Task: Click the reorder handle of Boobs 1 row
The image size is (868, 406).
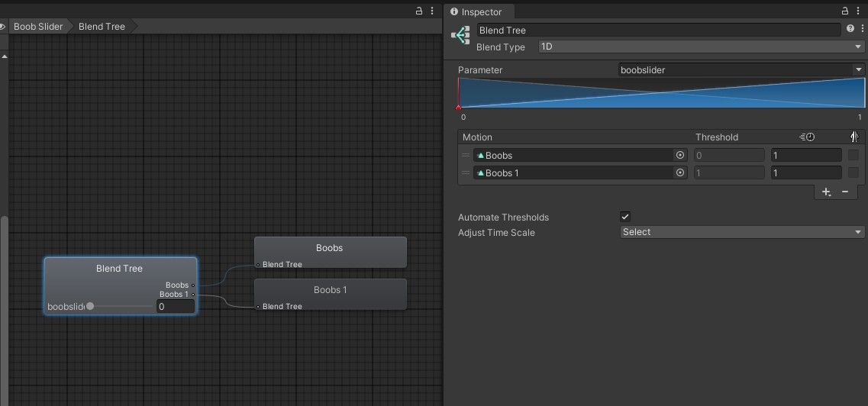Action: pos(466,173)
